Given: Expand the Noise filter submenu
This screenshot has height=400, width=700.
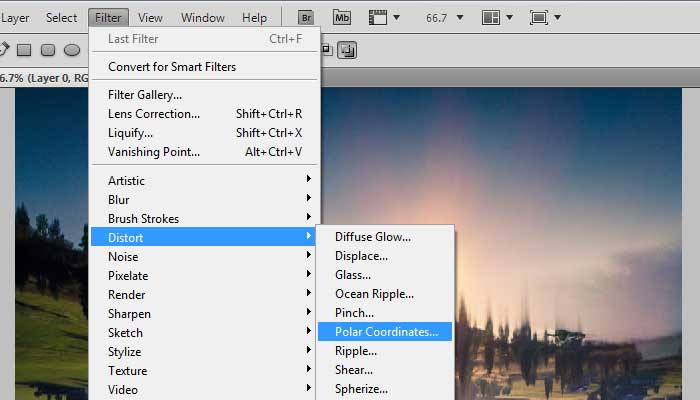Looking at the screenshot, I should pyautogui.click(x=204, y=257).
